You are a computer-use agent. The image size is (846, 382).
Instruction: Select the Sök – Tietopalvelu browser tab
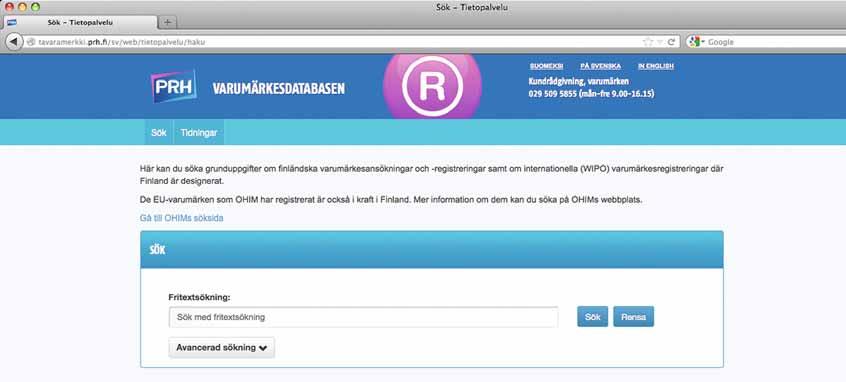click(81, 22)
